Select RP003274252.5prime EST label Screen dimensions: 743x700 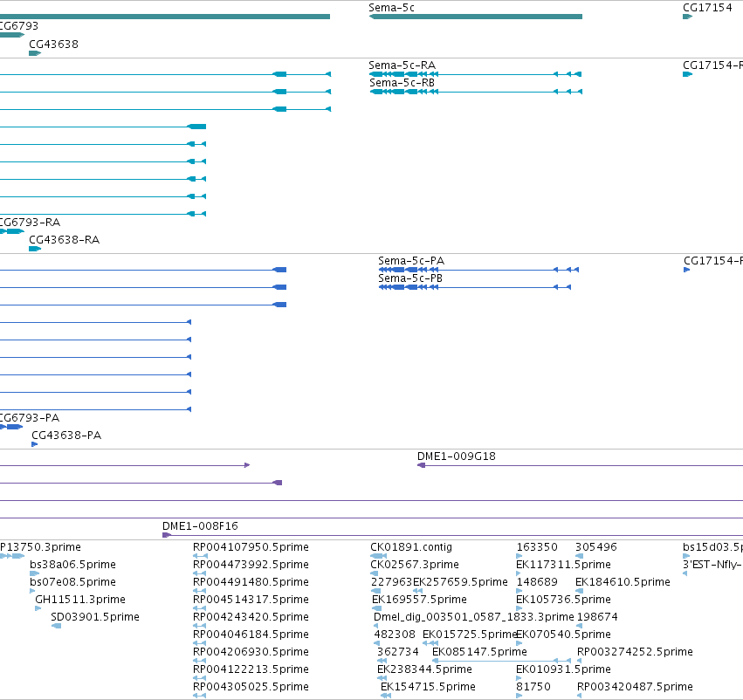click(x=635, y=652)
